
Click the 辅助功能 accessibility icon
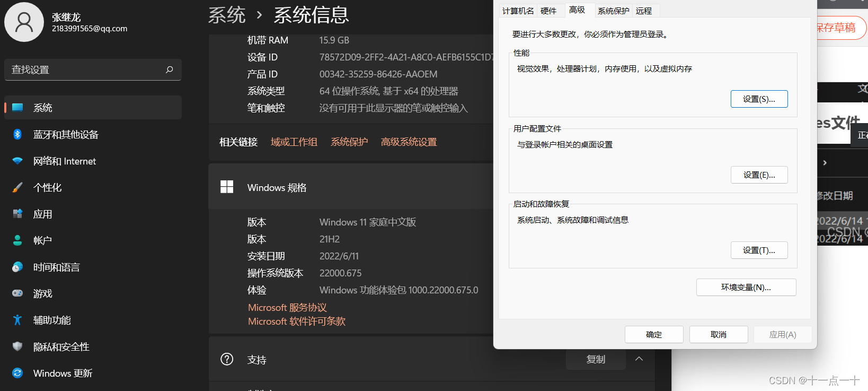(x=17, y=320)
